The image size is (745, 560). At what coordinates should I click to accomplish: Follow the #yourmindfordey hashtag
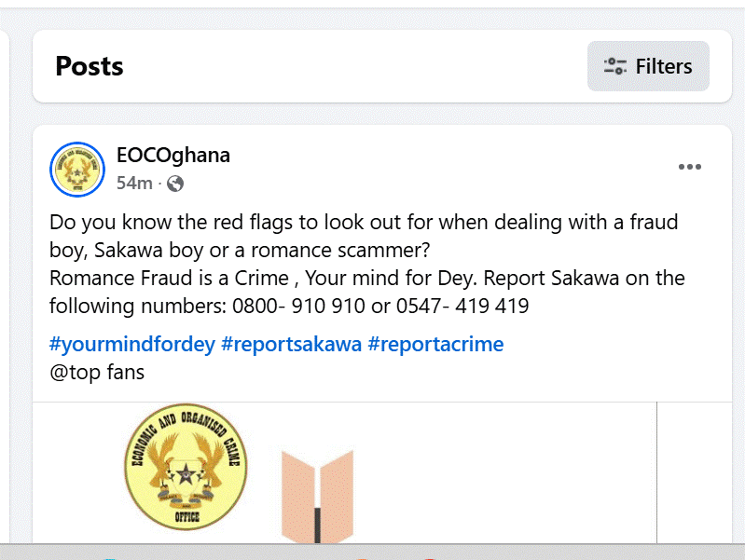pyautogui.click(x=131, y=344)
